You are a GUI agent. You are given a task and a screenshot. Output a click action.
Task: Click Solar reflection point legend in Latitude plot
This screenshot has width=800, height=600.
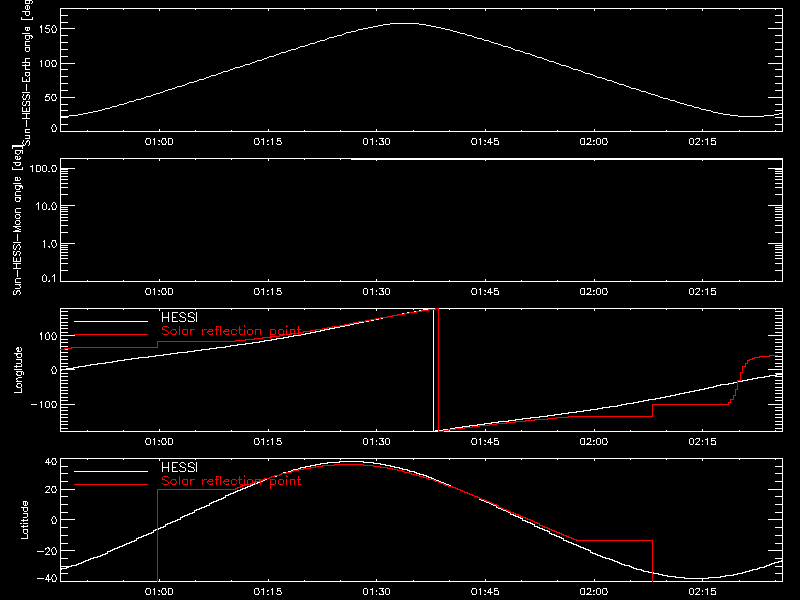(231, 481)
